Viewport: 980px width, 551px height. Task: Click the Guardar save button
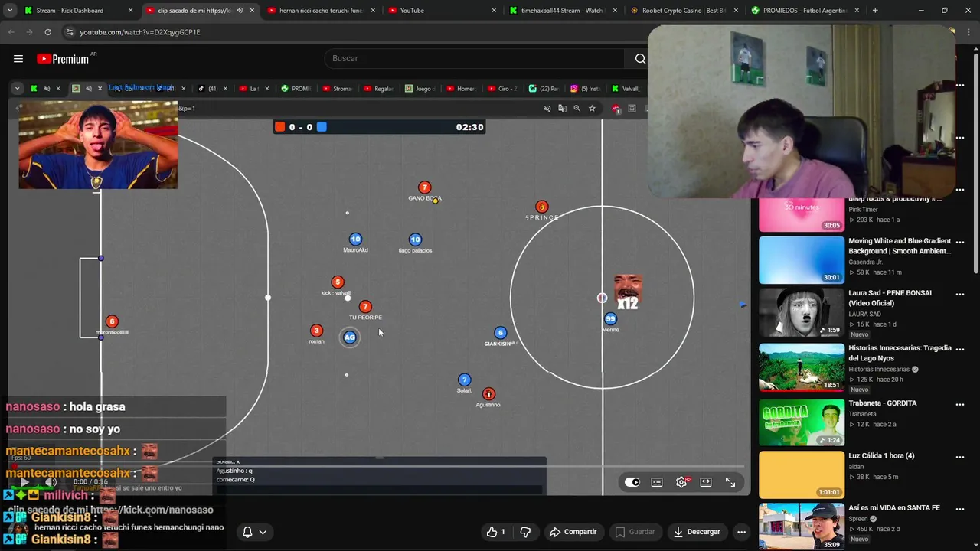pos(635,532)
